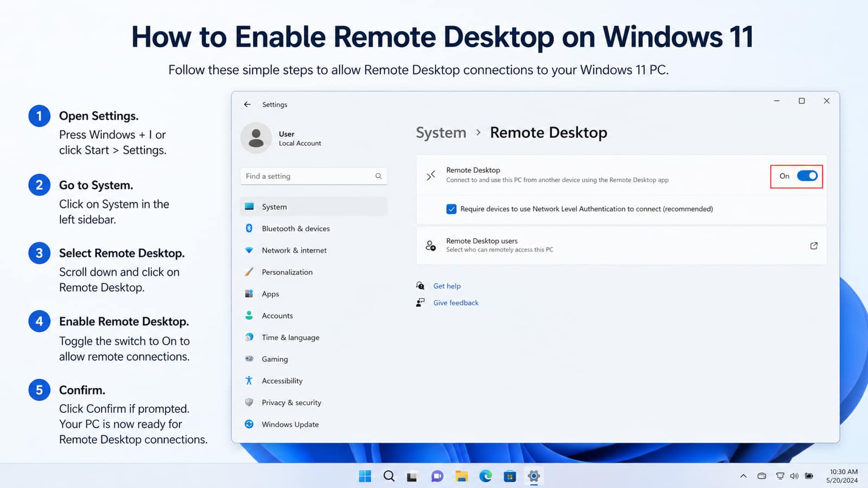Launch Microsoft Edge from taskbar

click(x=486, y=476)
